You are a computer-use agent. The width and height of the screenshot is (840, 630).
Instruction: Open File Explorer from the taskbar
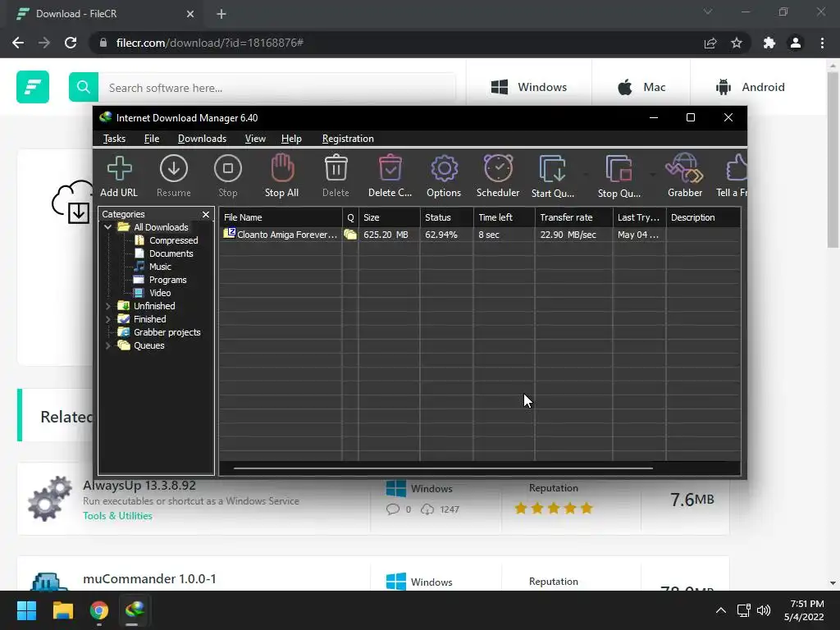[x=62, y=610]
